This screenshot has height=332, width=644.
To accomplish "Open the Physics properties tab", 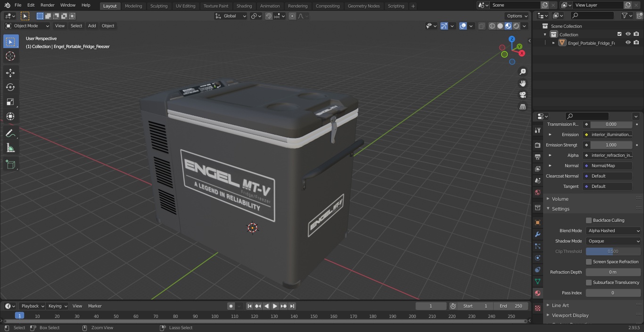I will pyautogui.click(x=537, y=258).
